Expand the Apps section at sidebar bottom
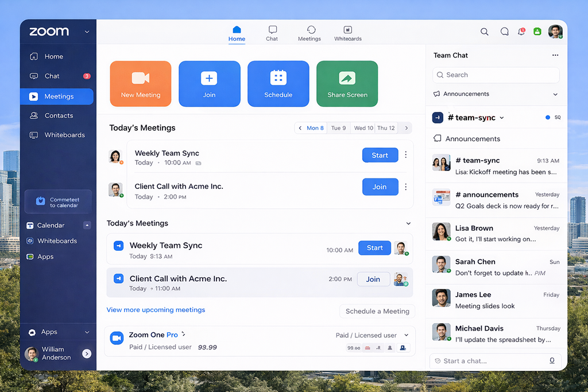The width and height of the screenshot is (588, 392). [87, 332]
